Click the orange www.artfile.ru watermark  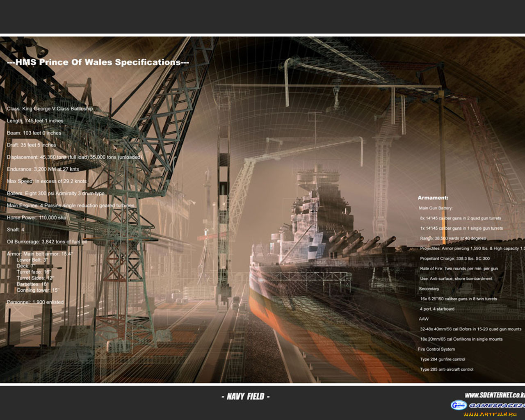tap(490, 414)
